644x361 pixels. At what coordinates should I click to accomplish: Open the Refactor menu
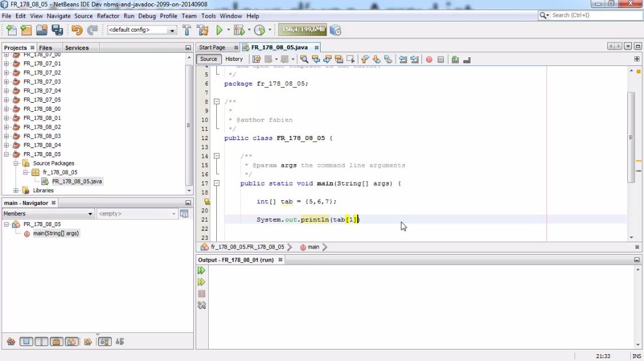108,16
